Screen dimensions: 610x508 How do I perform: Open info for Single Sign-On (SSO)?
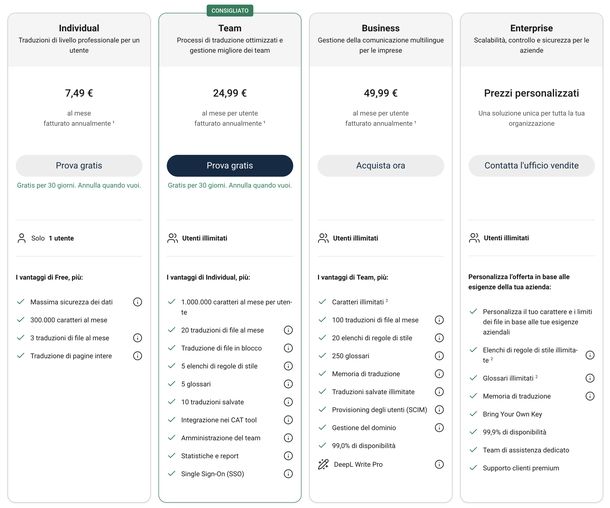[x=288, y=474]
